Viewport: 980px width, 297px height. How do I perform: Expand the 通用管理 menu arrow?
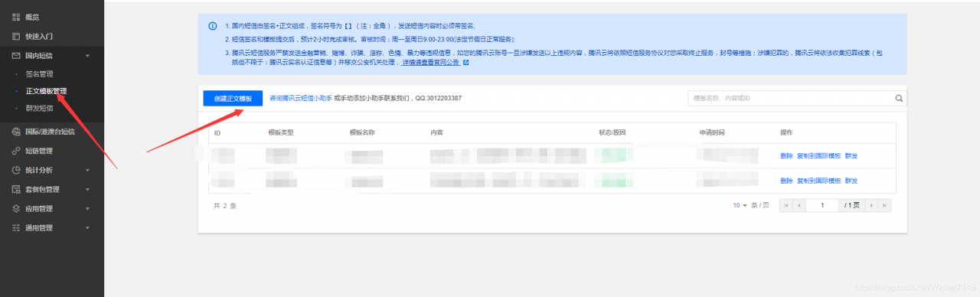pos(87,227)
